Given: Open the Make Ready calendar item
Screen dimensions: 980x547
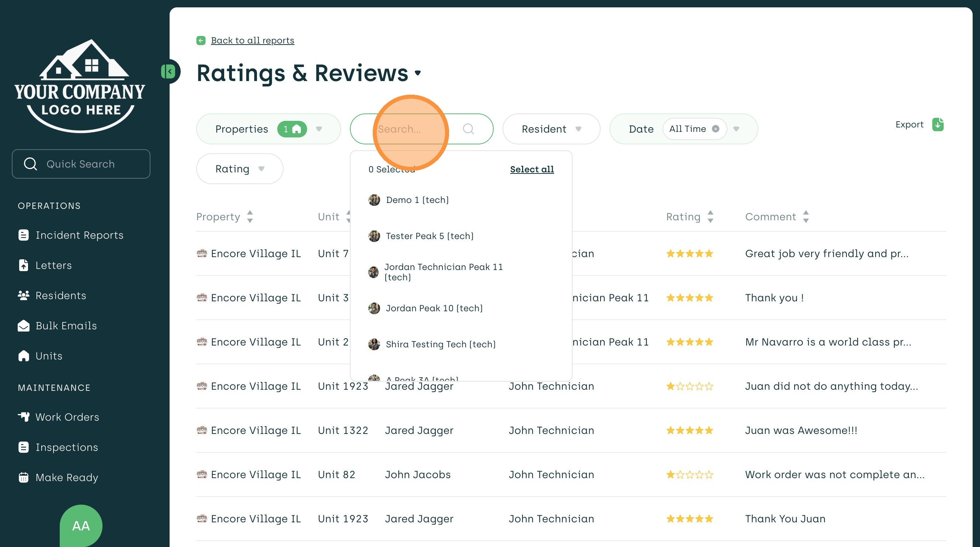Looking at the screenshot, I should 67,477.
